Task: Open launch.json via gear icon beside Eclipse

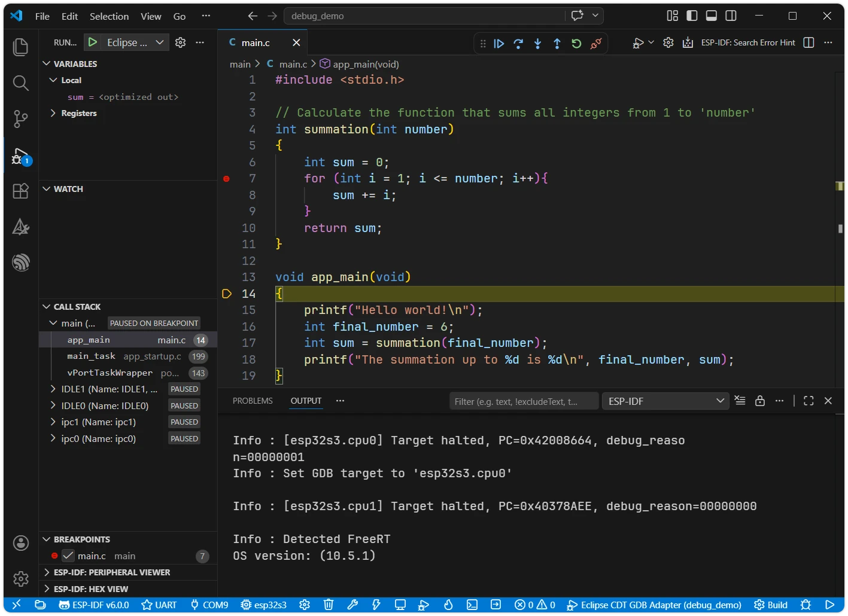Action: [x=180, y=42]
